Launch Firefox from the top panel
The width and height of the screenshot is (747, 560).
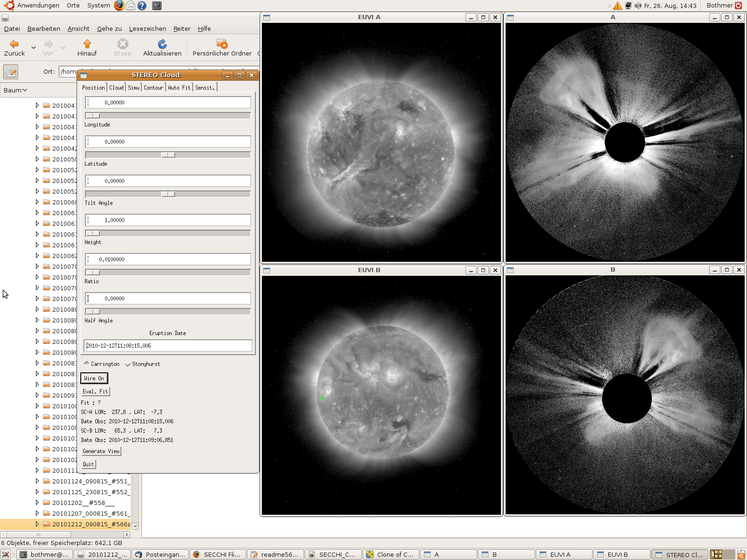(x=120, y=6)
